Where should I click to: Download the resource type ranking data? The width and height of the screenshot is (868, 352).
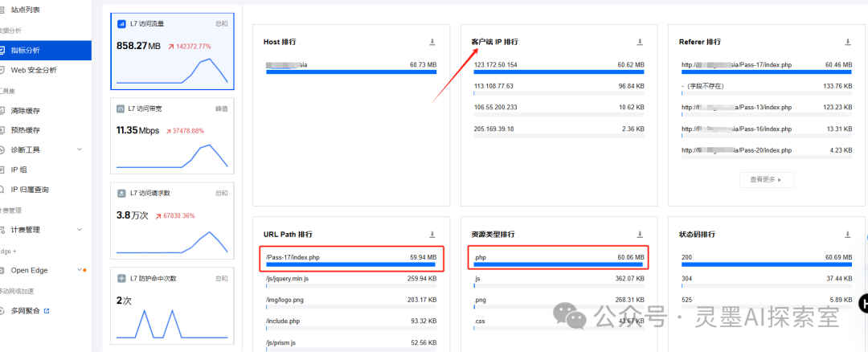pyautogui.click(x=640, y=235)
